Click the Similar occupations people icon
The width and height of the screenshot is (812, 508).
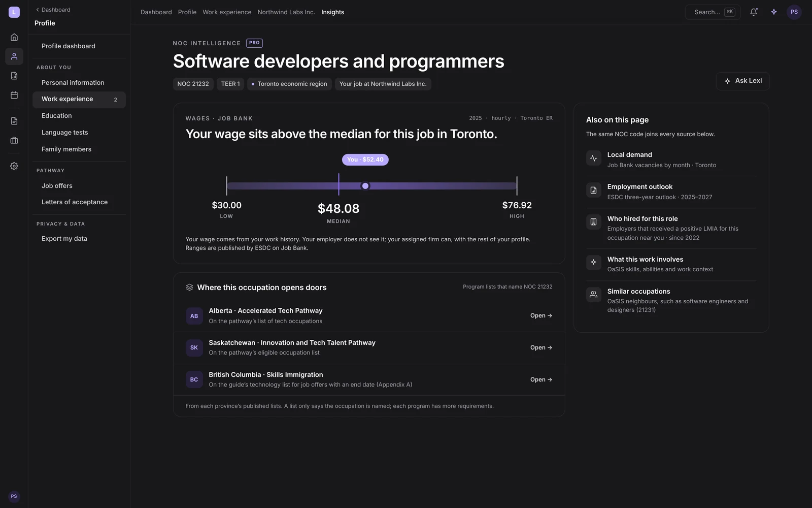coord(593,295)
